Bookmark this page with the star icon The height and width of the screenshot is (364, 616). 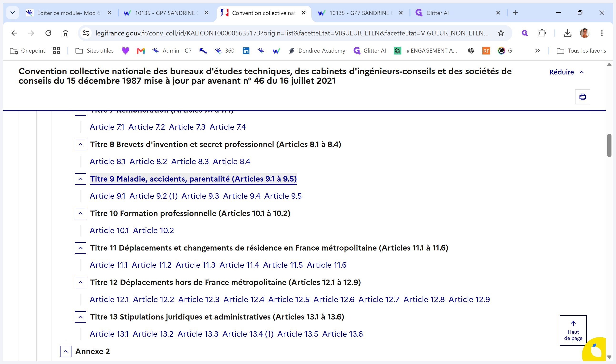501,33
